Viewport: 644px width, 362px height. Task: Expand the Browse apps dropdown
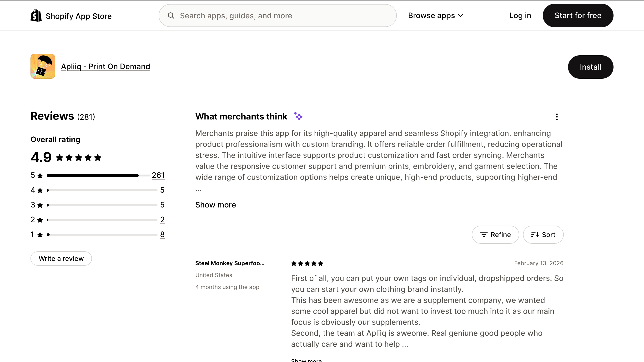(435, 16)
